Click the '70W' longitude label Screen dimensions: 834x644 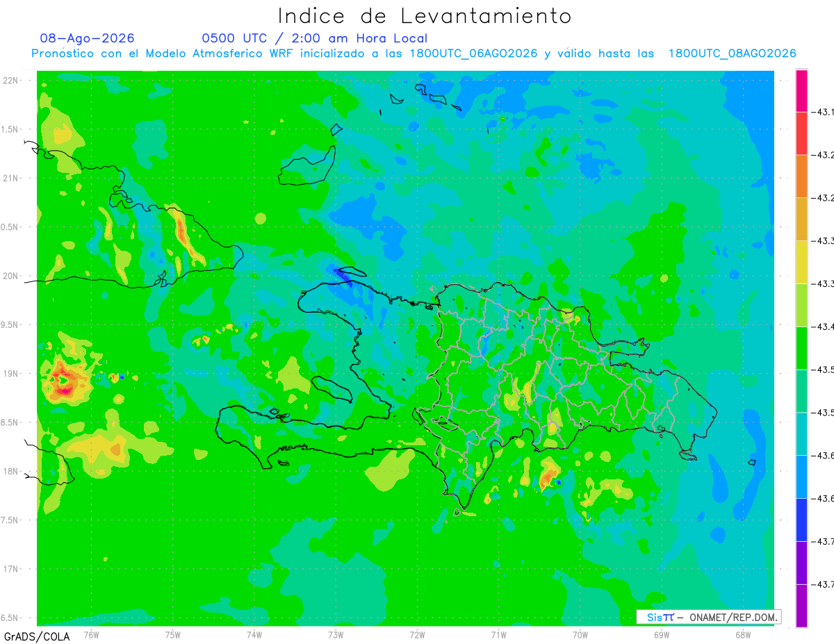coord(580,634)
